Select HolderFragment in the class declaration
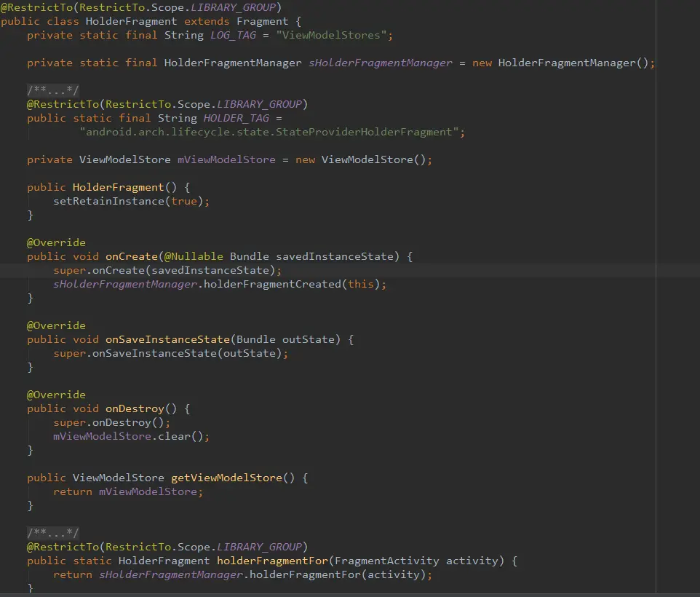The width and height of the screenshot is (700, 597). (x=131, y=21)
